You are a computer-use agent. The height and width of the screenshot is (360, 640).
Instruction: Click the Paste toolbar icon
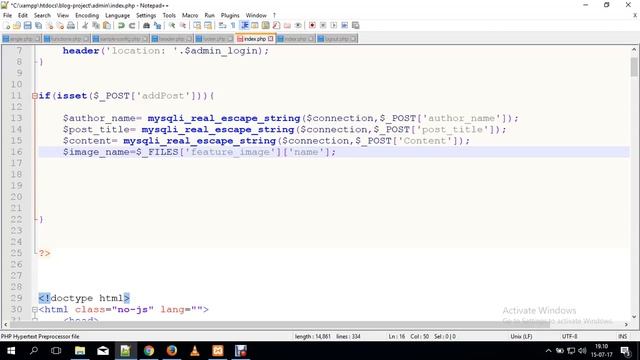click(x=107, y=25)
